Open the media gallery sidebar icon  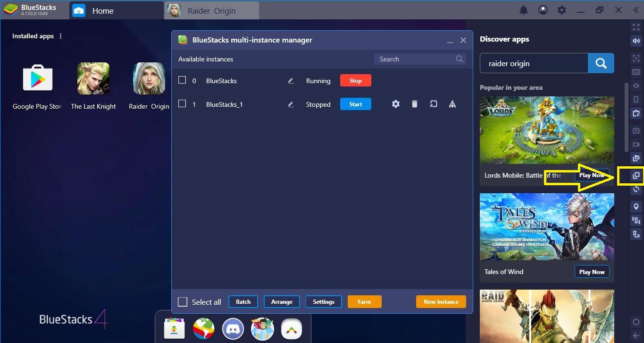pos(636,158)
